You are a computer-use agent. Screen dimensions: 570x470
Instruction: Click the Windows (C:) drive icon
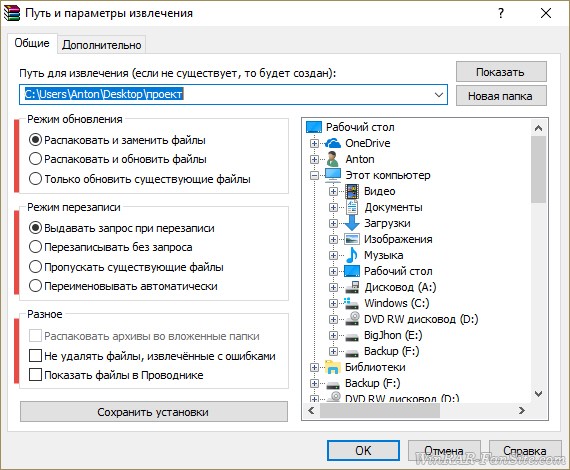click(x=352, y=303)
